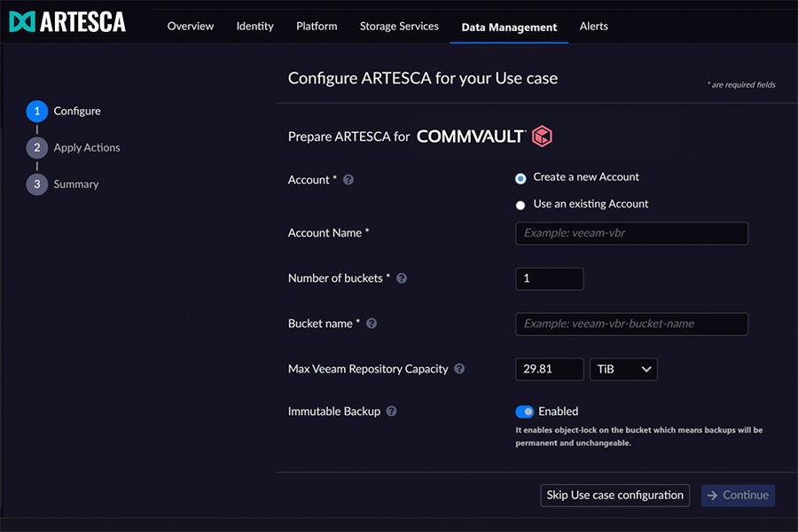Select Use an existing Account radio
Viewport: 798px width, 532px height.
(520, 205)
